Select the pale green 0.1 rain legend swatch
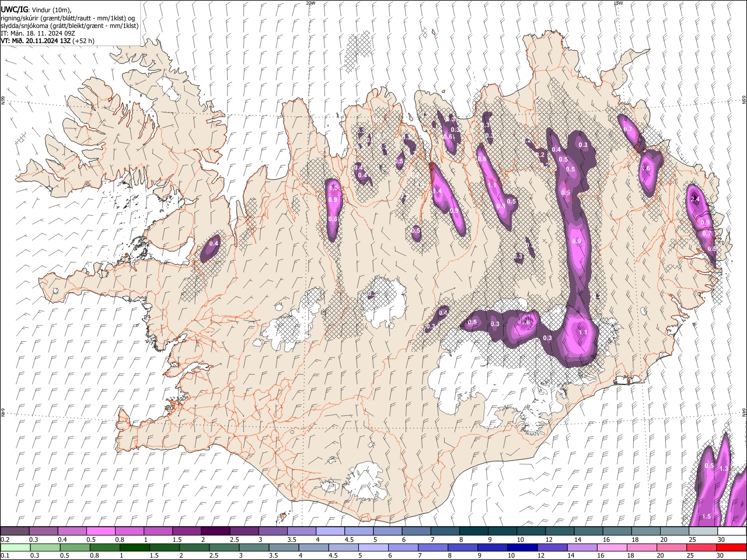Screen dimensions: 747x560 (15, 547)
